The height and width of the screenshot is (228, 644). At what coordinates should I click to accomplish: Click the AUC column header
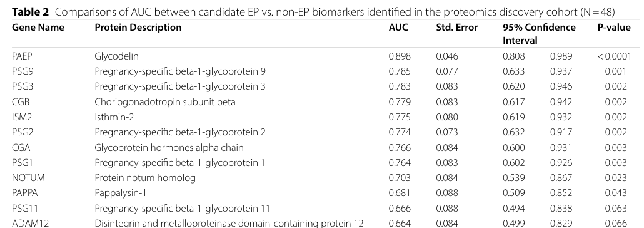tap(398, 28)
